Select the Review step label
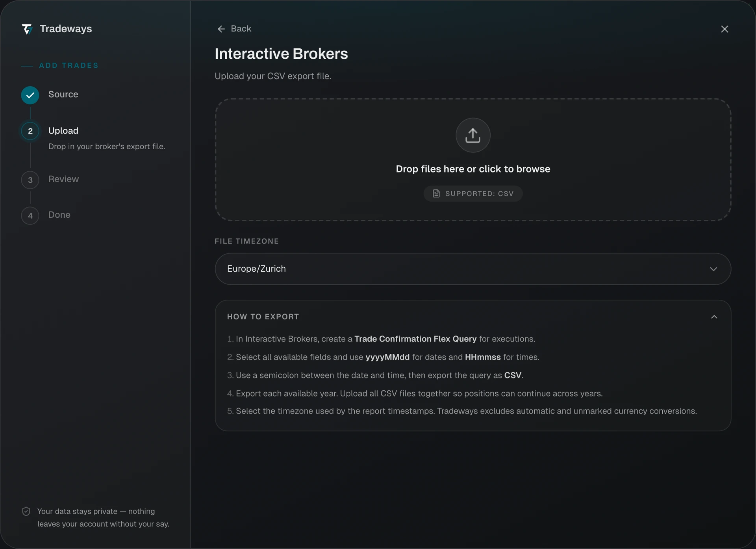Screen dimensions: 756x549 (63, 179)
